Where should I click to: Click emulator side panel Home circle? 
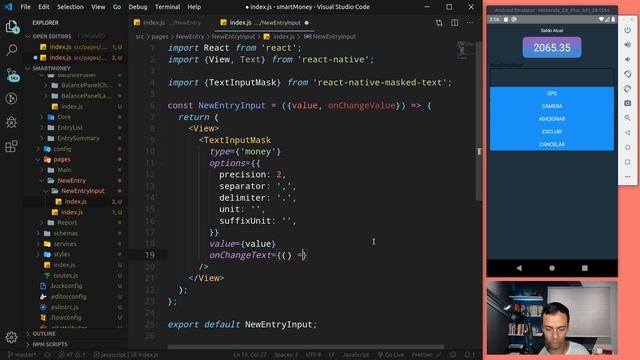click(x=628, y=147)
